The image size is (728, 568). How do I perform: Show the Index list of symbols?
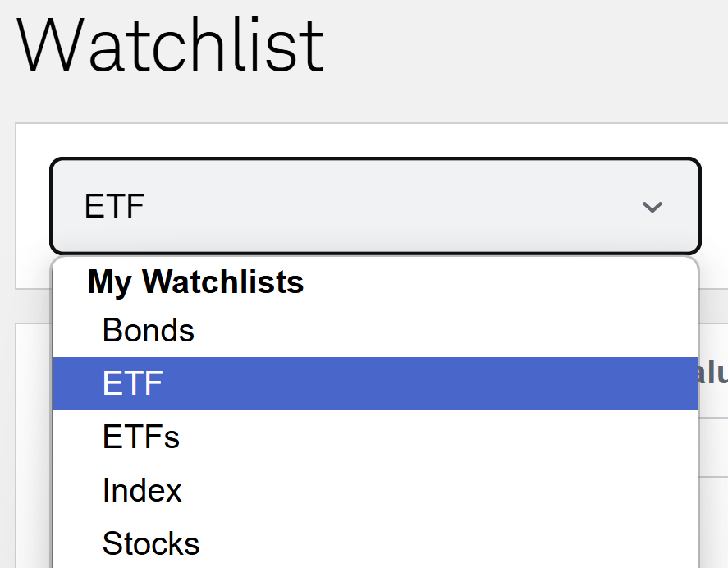[x=142, y=491]
